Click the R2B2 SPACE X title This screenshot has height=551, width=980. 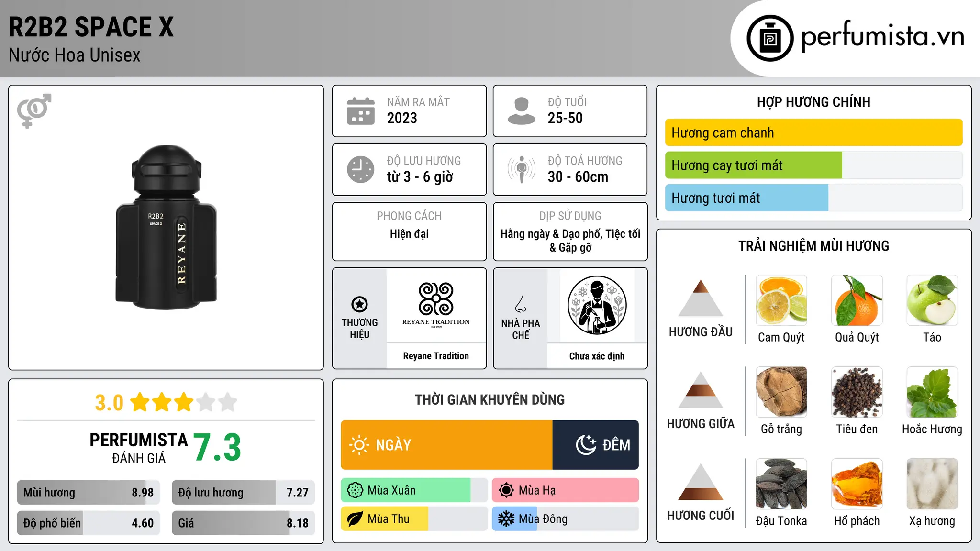[91, 27]
